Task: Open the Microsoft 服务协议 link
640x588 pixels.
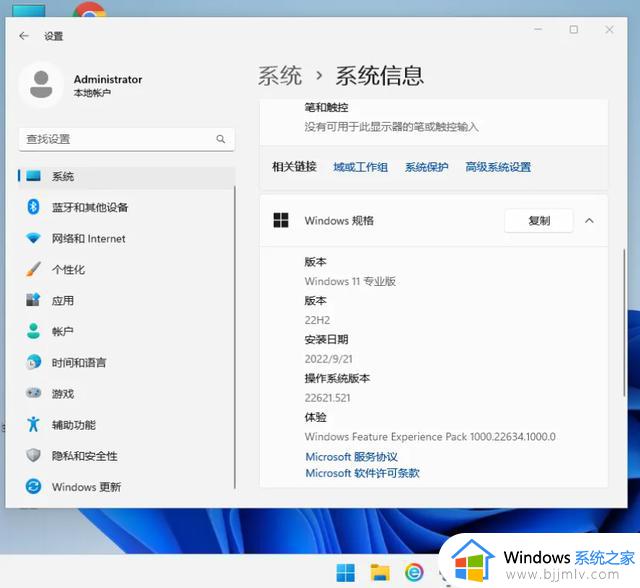Action: [351, 457]
